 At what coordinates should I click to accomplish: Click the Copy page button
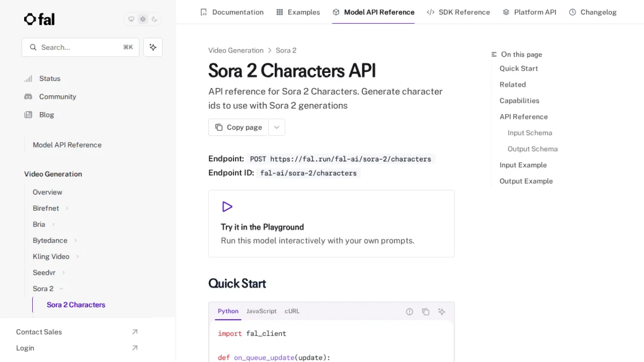click(238, 127)
